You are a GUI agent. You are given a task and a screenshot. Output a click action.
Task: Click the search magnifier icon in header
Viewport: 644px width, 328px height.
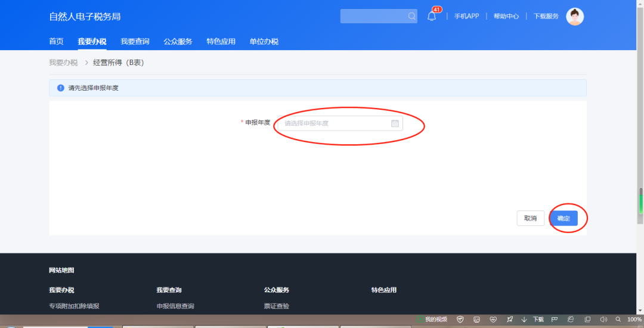pos(411,17)
